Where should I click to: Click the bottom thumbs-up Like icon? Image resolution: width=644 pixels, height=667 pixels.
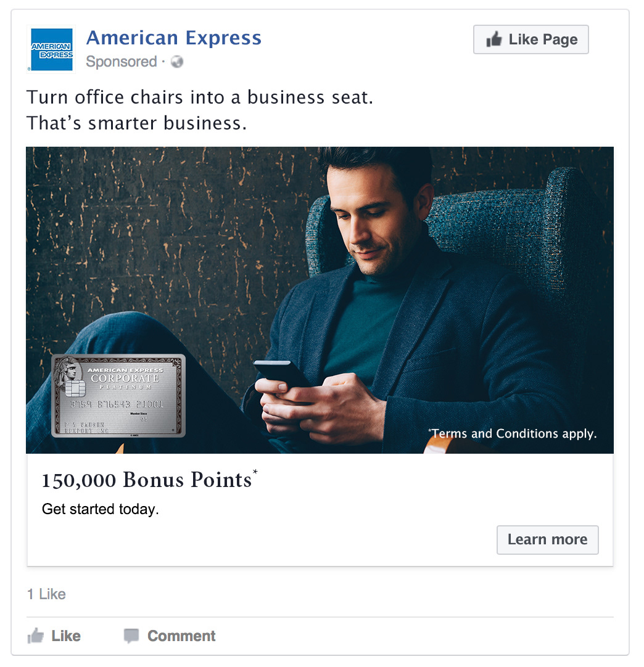click(36, 636)
